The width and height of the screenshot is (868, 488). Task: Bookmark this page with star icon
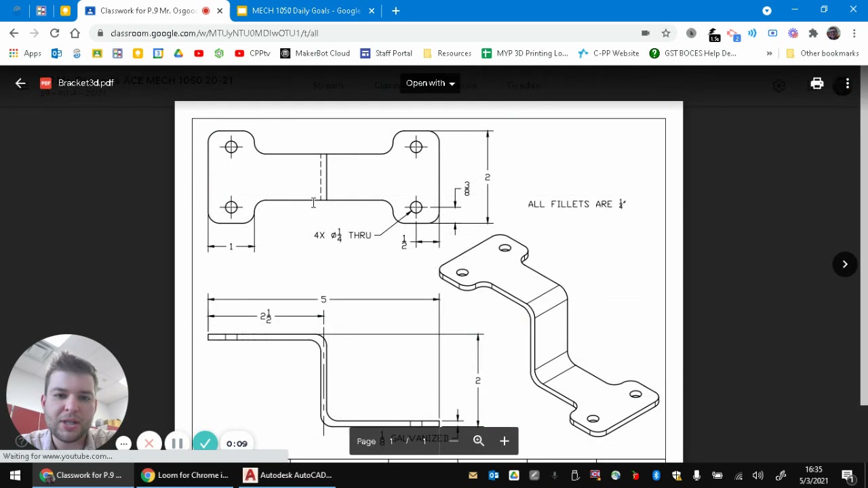[666, 33]
